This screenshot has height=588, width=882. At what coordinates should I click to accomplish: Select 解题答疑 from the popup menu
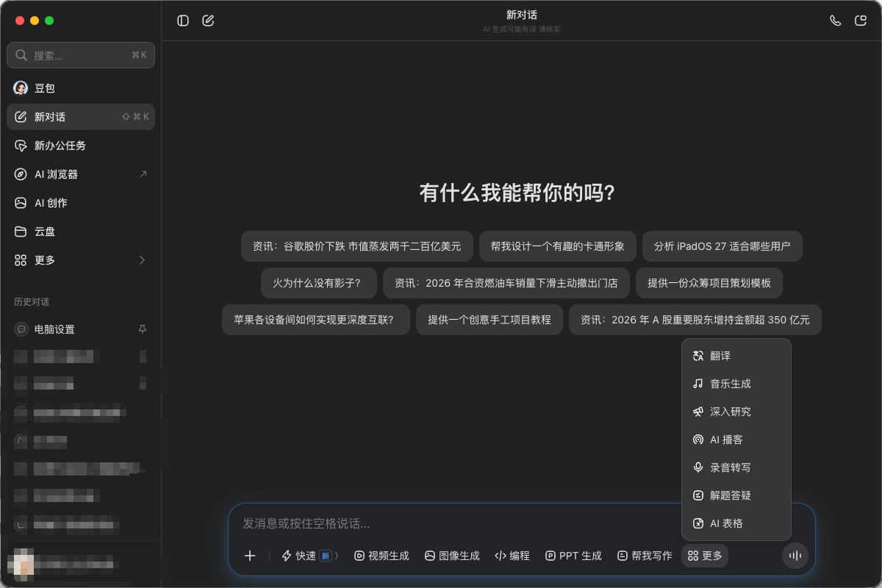tap(736, 495)
